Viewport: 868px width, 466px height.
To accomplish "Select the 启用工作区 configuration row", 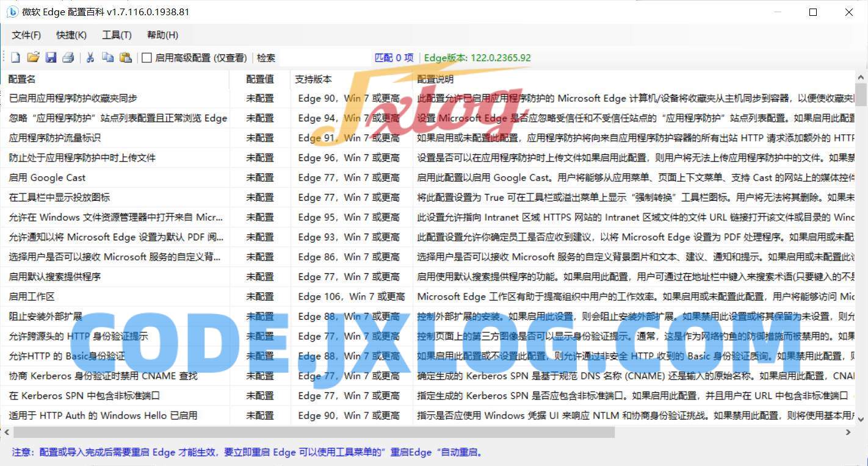I will (122, 296).
